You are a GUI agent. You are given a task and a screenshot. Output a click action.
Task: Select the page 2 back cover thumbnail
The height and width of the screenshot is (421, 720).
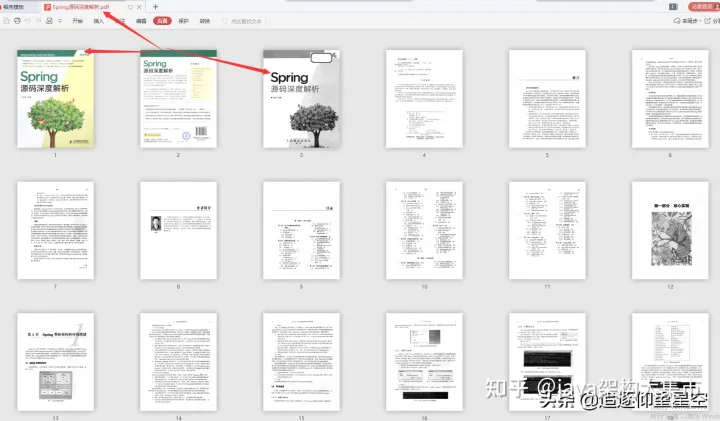point(179,99)
